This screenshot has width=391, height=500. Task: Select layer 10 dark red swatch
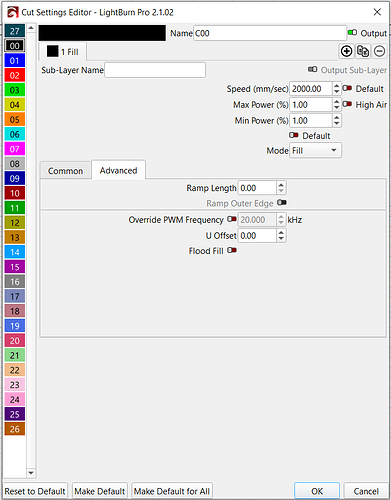tap(15, 193)
